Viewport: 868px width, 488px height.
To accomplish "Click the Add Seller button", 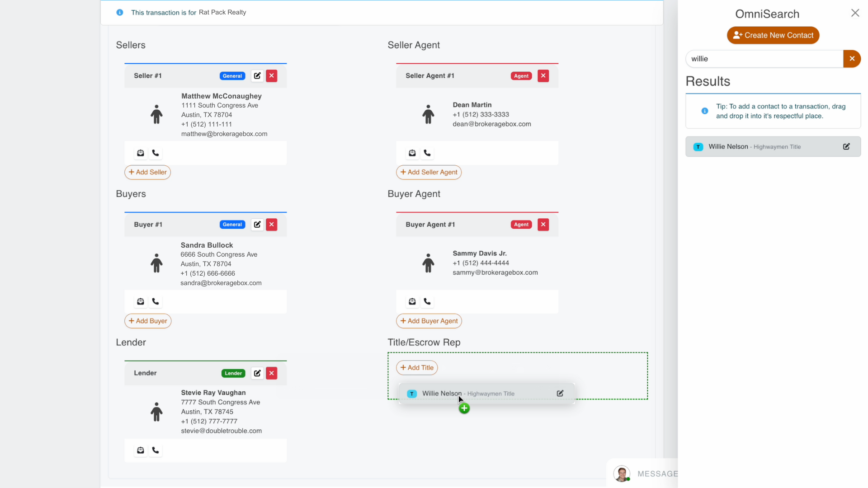I will [x=147, y=172].
